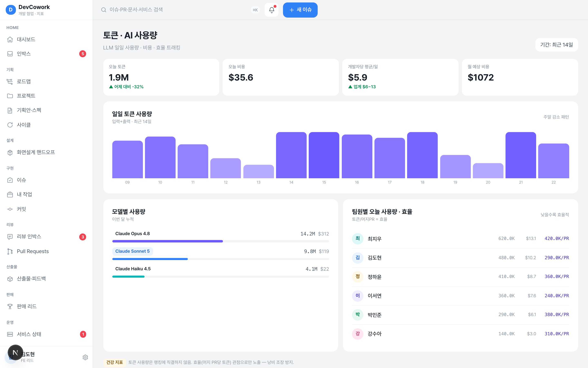Click the 이서연 avatar
This screenshot has width=588, height=368.
click(358, 296)
